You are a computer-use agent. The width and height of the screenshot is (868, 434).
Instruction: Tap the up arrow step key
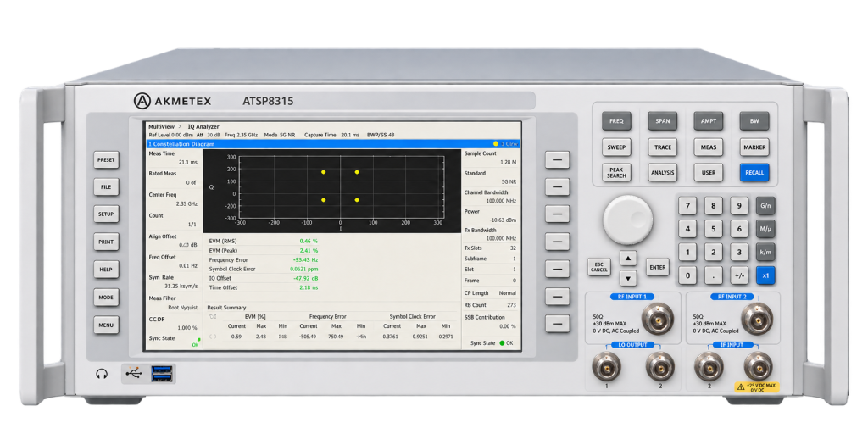(628, 258)
